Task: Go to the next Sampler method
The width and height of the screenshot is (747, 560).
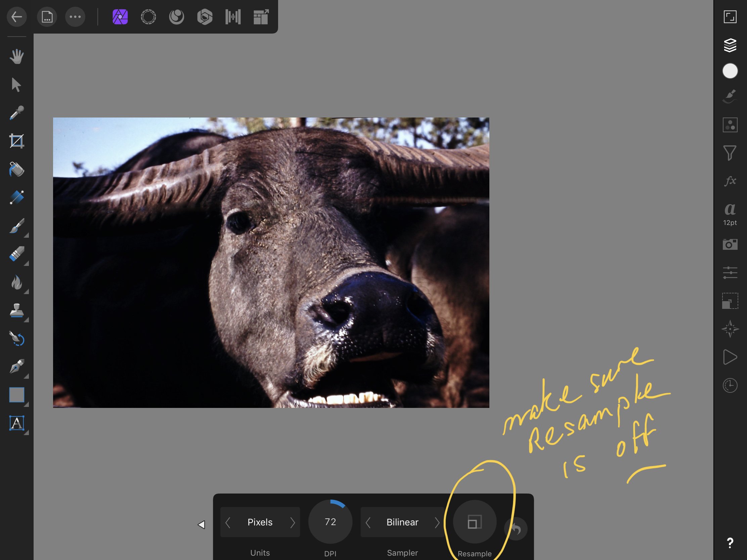Action: 437,522
